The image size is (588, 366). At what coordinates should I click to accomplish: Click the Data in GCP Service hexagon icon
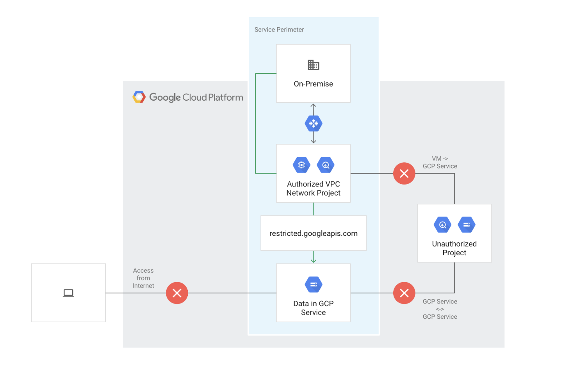[313, 284]
